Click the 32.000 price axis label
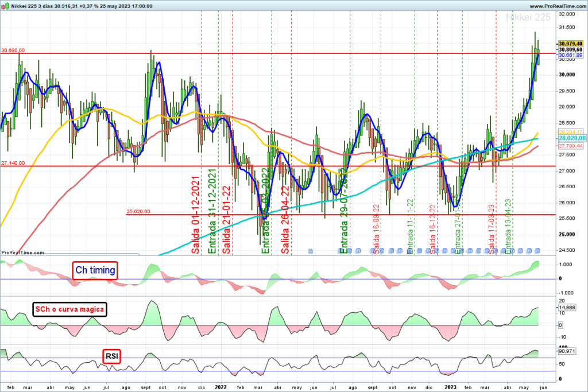588x392 pixels. (567, 14)
